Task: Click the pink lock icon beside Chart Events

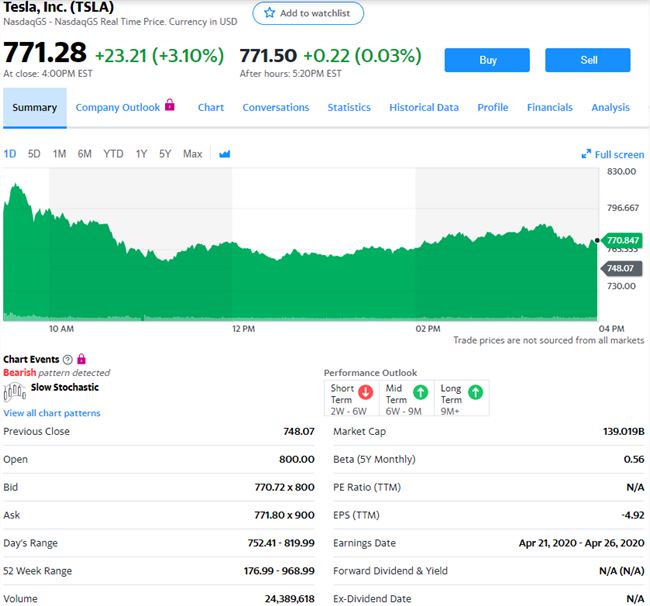Action: [x=82, y=359]
